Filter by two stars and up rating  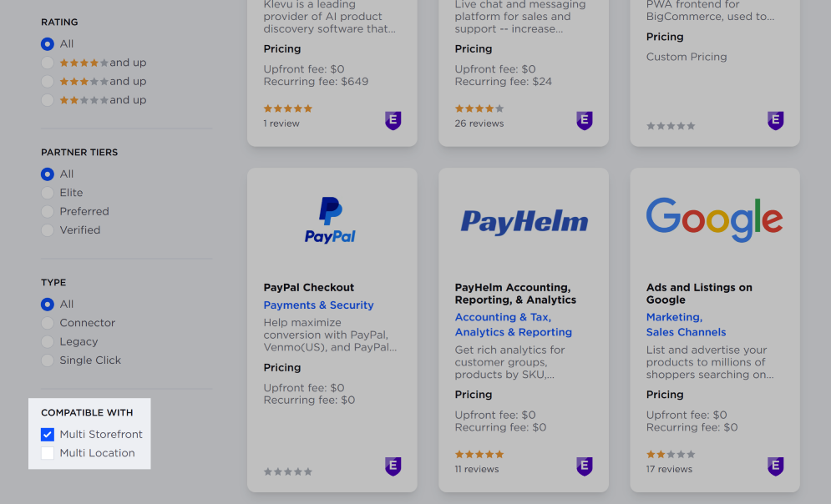[48, 100]
